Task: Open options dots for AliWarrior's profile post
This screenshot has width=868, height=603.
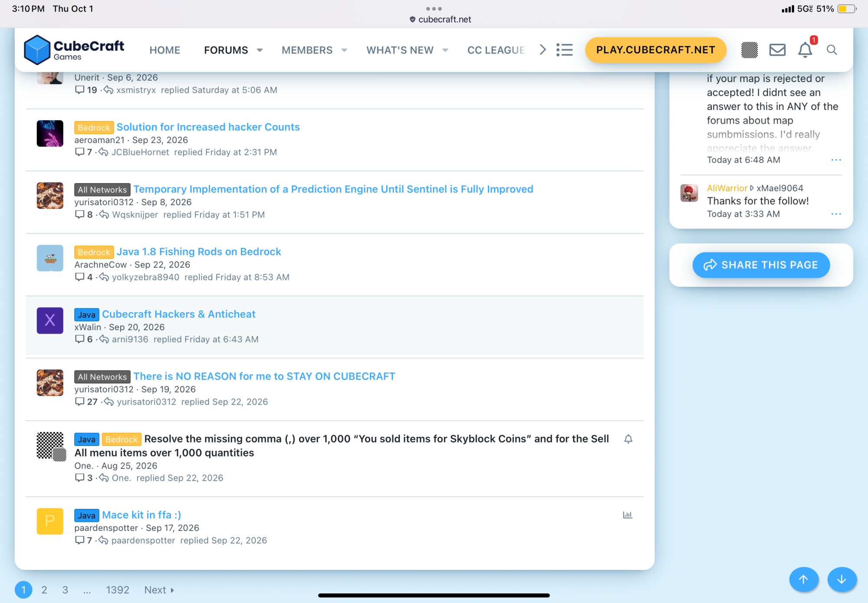Action: tap(836, 214)
